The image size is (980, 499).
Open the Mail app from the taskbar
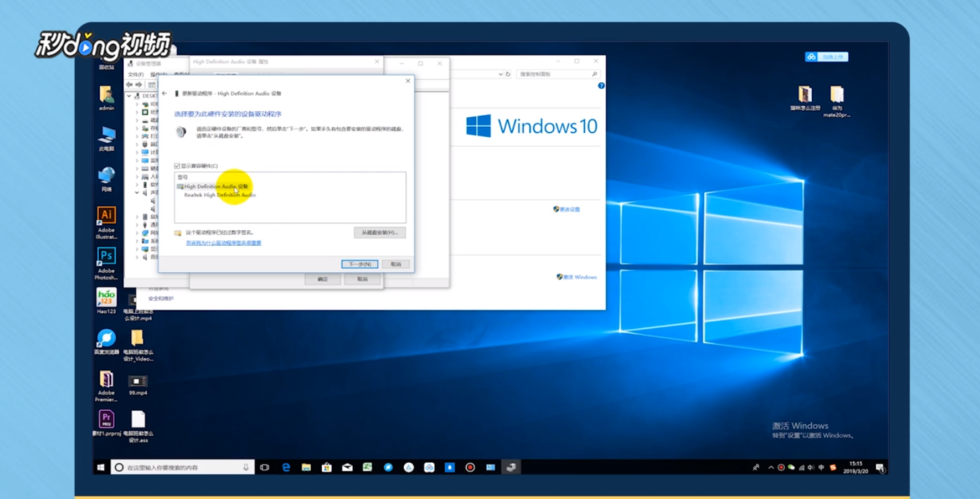pos(347,467)
